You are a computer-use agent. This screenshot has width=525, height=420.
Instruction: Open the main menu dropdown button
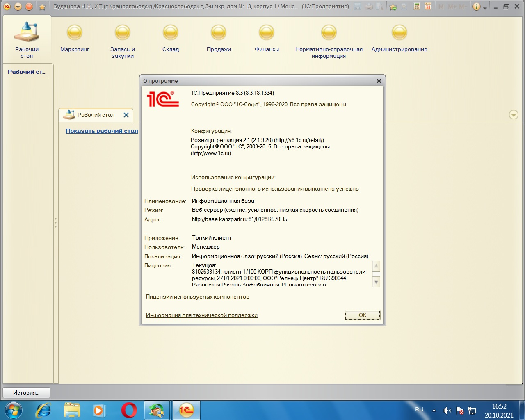point(18,7)
